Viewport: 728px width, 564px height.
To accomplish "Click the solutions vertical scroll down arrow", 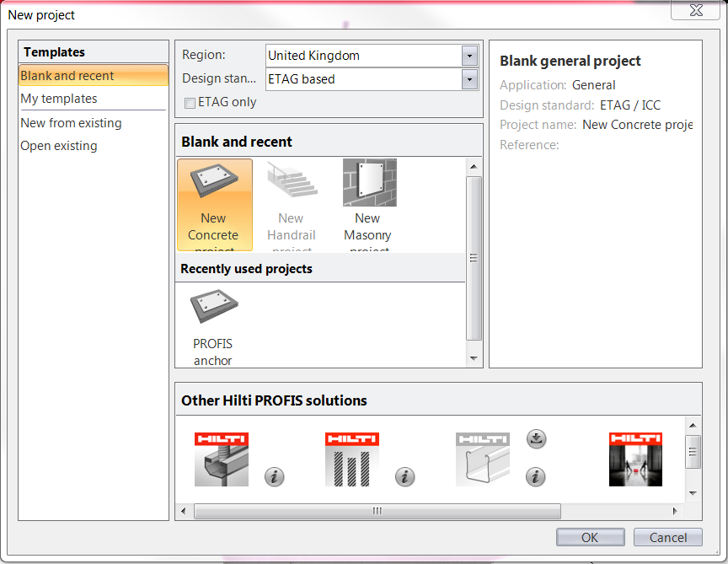I will [693, 493].
